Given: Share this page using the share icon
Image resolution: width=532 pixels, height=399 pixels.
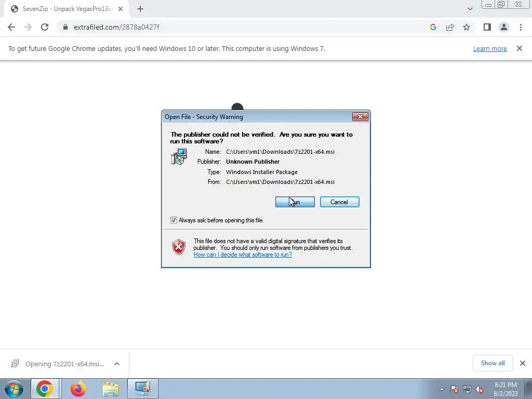Looking at the screenshot, I should click(x=450, y=27).
